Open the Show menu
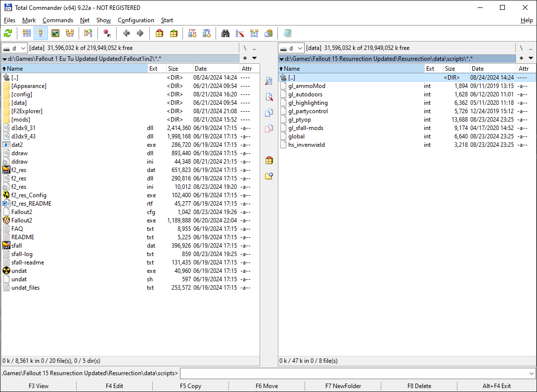The width and height of the screenshot is (537, 392). click(x=103, y=20)
